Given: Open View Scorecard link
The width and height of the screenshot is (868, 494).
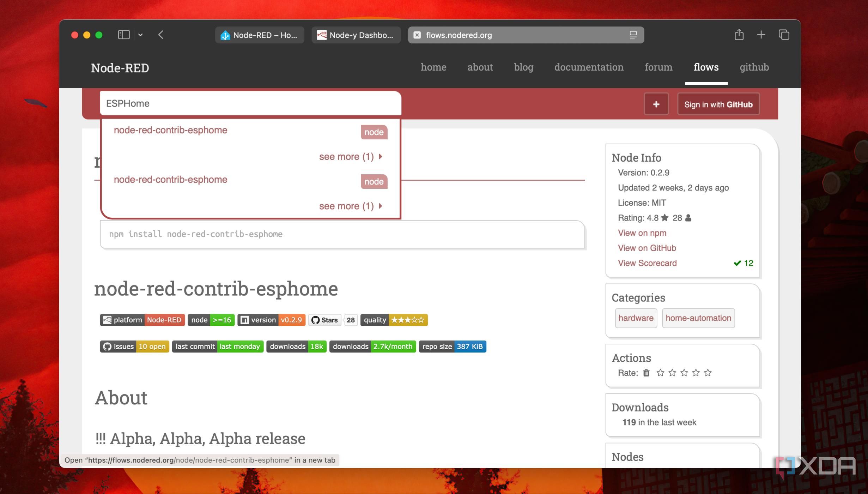Looking at the screenshot, I should (x=647, y=263).
